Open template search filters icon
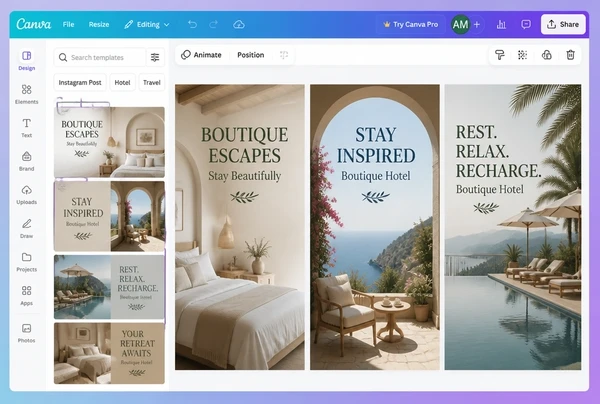Image resolution: width=600 pixels, height=404 pixels. click(155, 57)
